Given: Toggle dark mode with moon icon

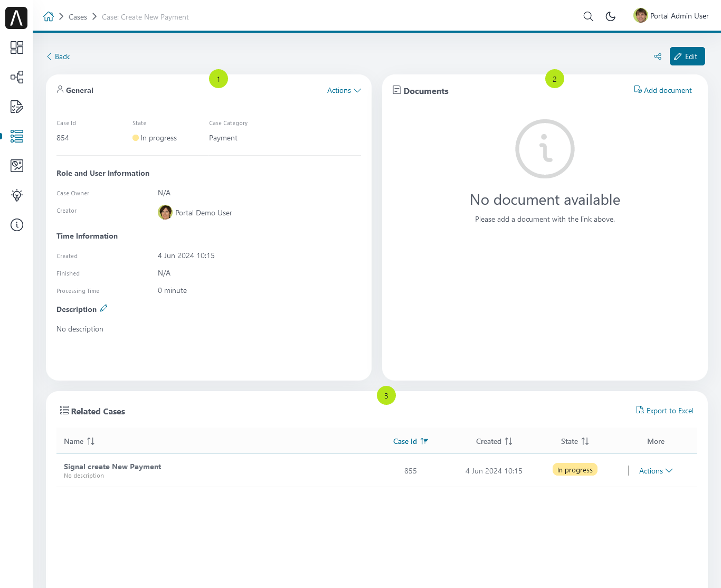Looking at the screenshot, I should 611,16.
